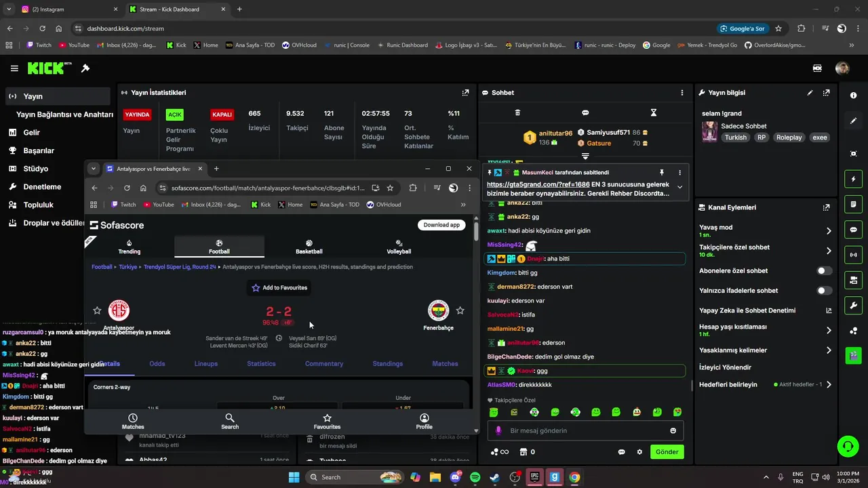Screen dimensions: 868x488
Task: Favourite Fenerbahçe with its star icon
Action: pyautogui.click(x=460, y=310)
